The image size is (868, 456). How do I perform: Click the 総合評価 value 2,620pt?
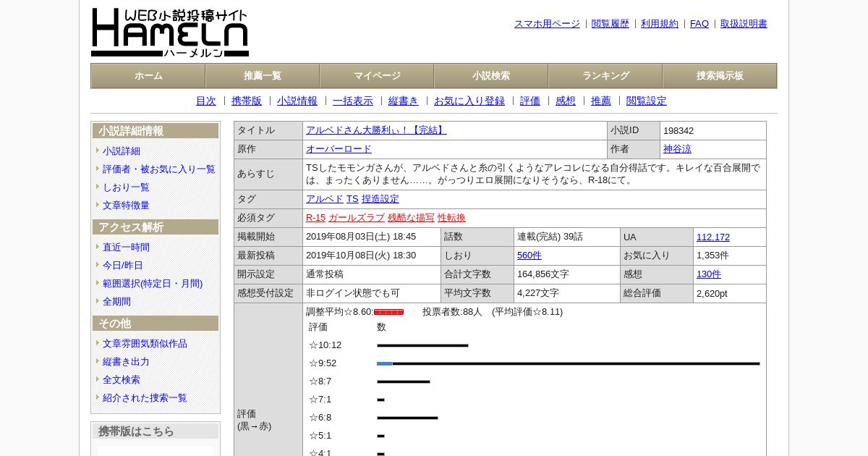pos(712,294)
